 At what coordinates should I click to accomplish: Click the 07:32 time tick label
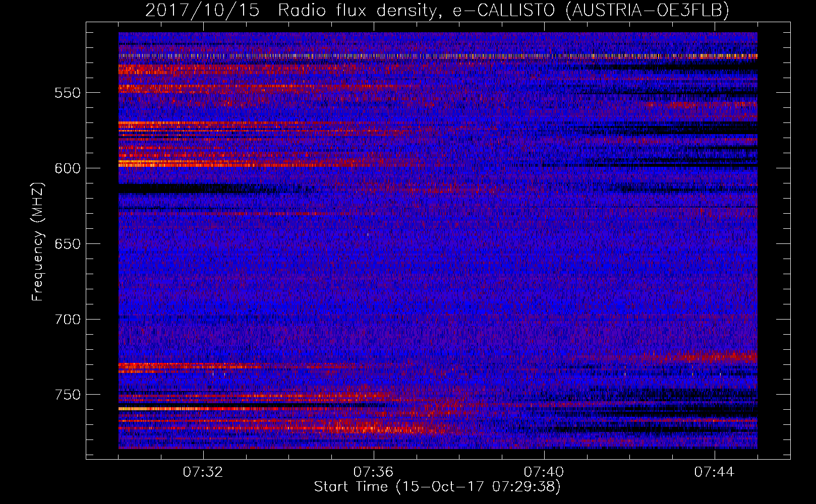(203, 472)
